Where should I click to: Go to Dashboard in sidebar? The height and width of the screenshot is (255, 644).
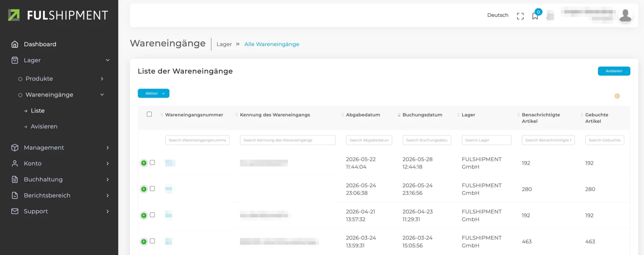tap(40, 44)
